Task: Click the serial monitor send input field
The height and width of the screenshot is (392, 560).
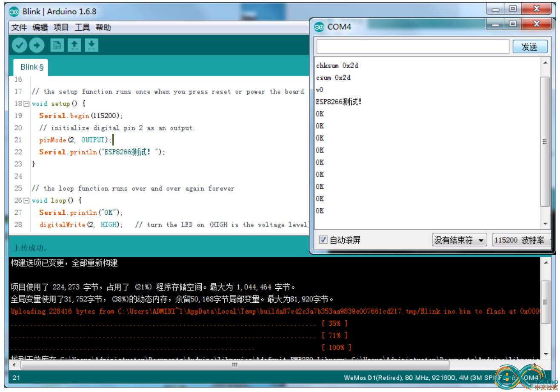Action: click(x=412, y=46)
